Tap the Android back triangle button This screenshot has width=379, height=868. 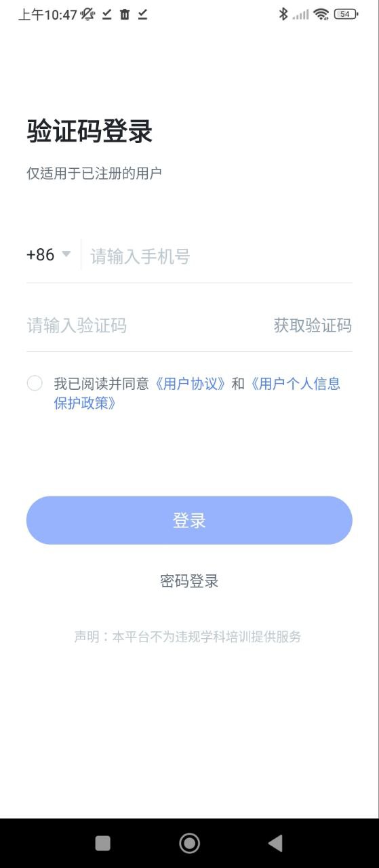pos(275,843)
